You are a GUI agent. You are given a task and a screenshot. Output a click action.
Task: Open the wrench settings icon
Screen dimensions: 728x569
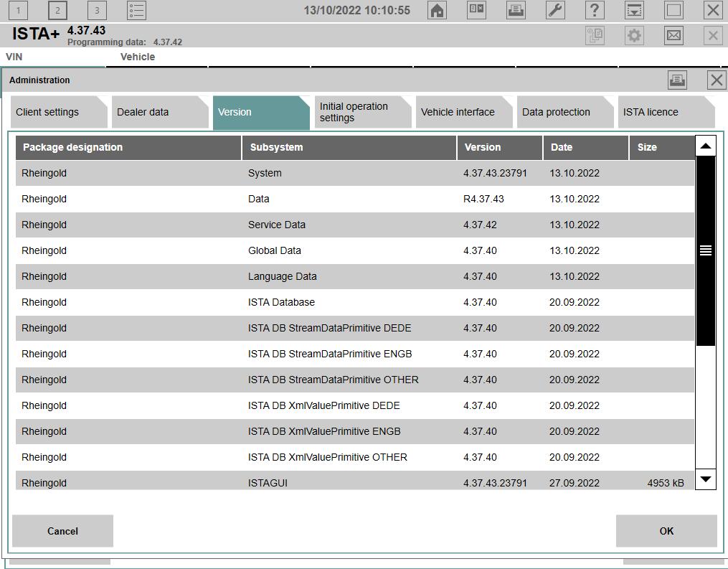click(555, 10)
